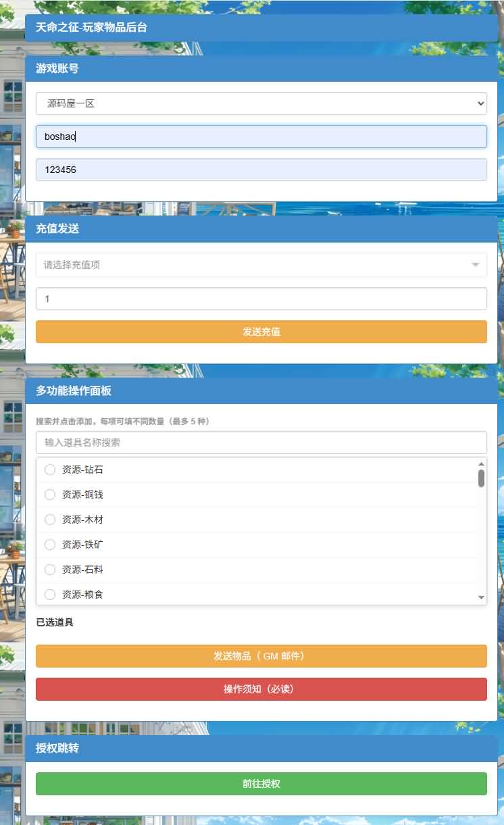Select the 资源-钻石 radio option
Image resolution: width=504 pixels, height=825 pixels.
coord(50,470)
